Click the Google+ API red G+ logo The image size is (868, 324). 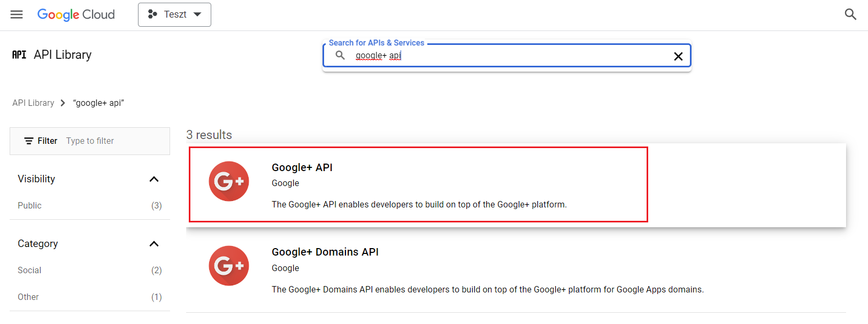coord(229,181)
